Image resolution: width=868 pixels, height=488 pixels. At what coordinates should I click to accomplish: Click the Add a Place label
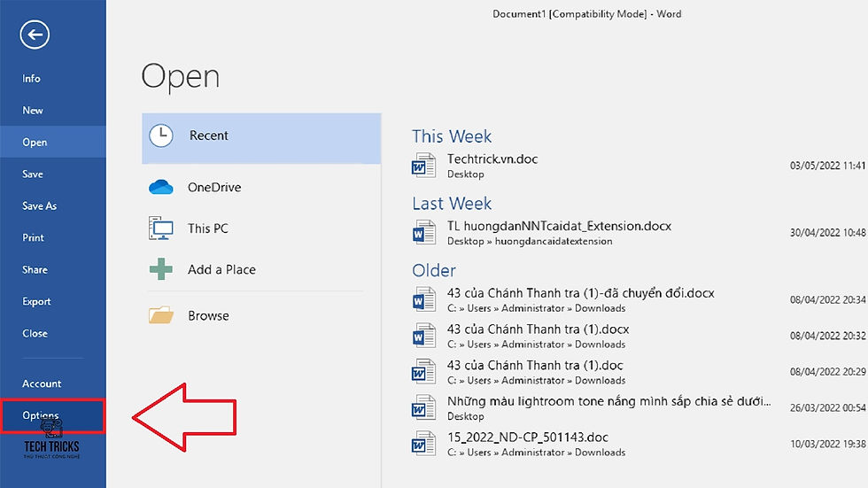[x=221, y=269]
